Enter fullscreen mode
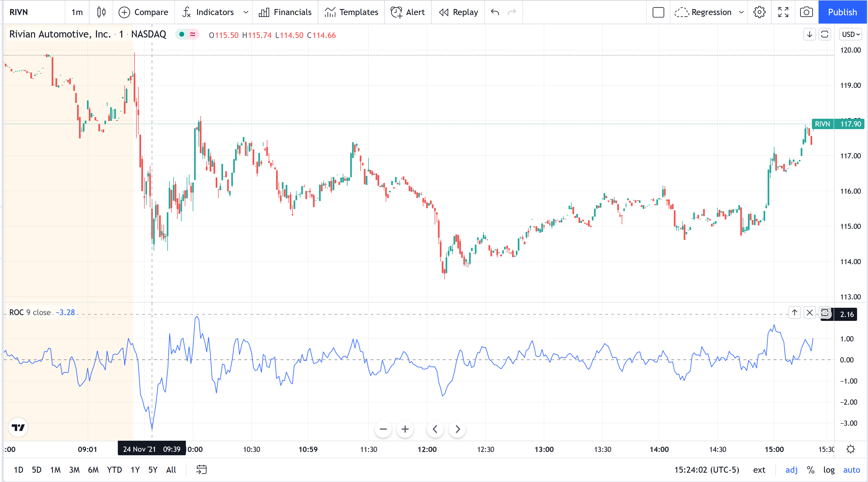The height and width of the screenshot is (482, 868). (783, 12)
